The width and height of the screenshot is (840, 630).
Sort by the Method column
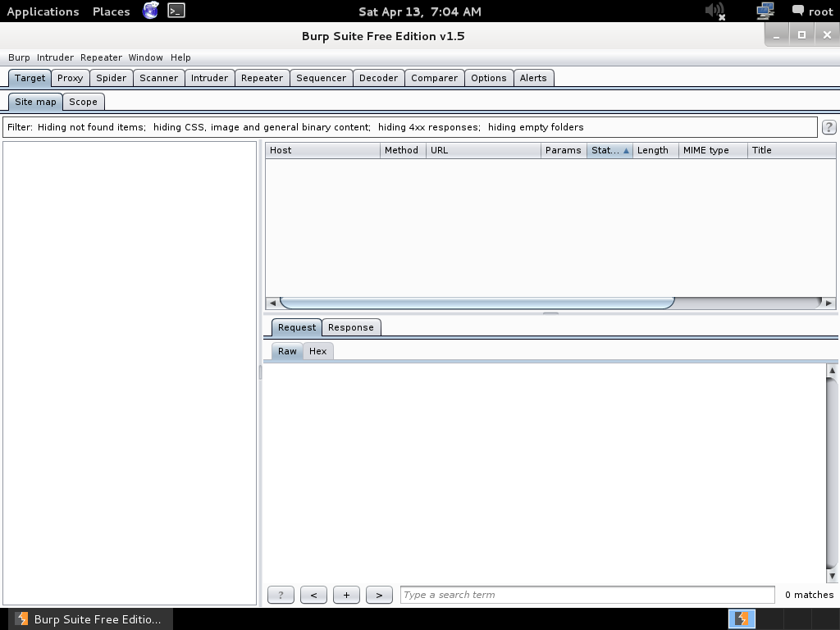[403, 151]
